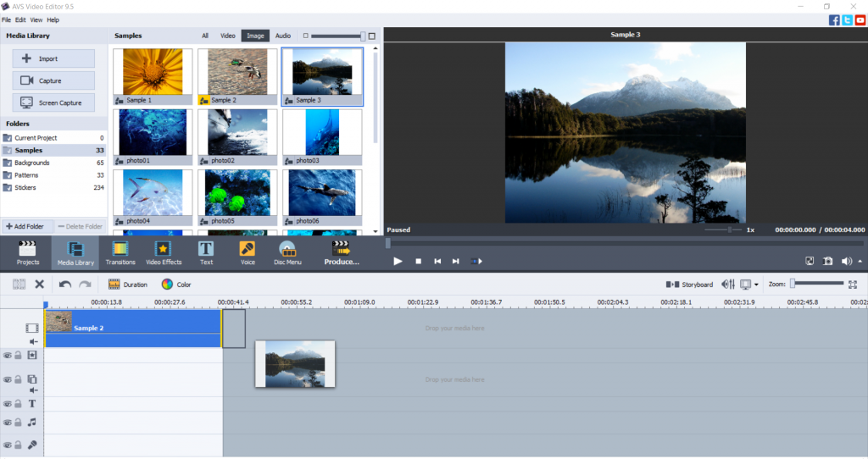Open the Voice recording tool
Image resolution: width=868 pixels, height=459 pixels.
click(248, 252)
